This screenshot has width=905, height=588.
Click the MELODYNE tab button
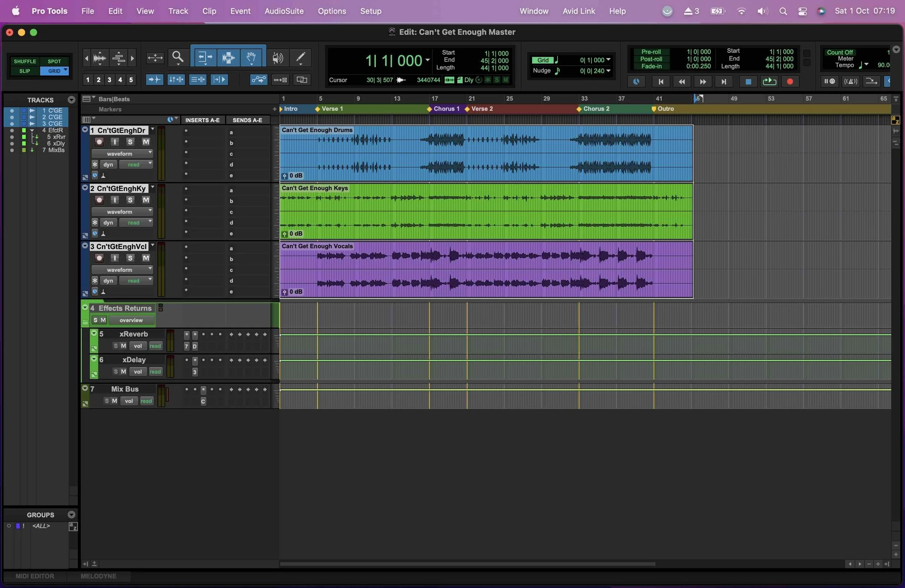pyautogui.click(x=98, y=576)
